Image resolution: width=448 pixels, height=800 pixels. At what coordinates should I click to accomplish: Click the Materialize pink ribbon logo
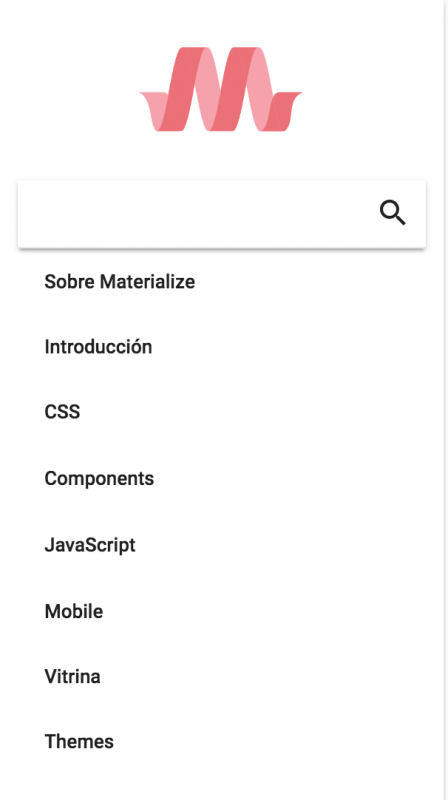221,89
